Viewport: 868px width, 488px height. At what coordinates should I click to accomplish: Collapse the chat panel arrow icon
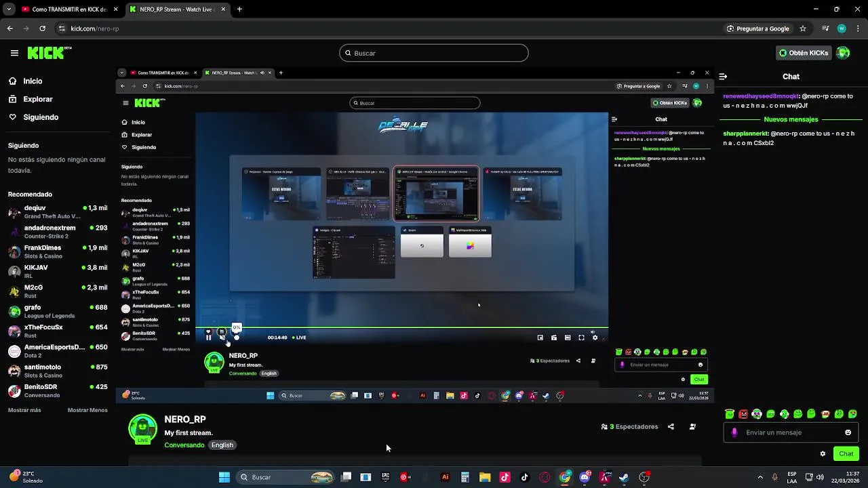click(x=723, y=77)
